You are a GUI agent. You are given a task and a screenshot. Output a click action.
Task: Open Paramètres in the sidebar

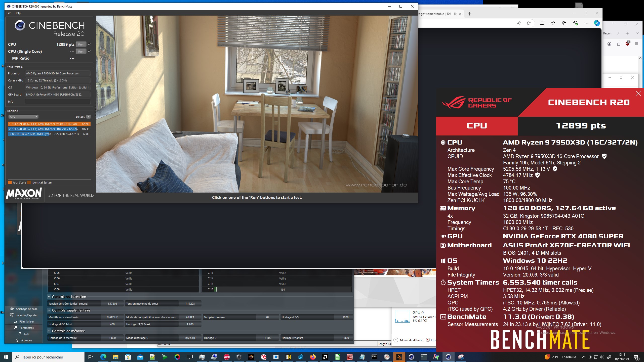24,328
